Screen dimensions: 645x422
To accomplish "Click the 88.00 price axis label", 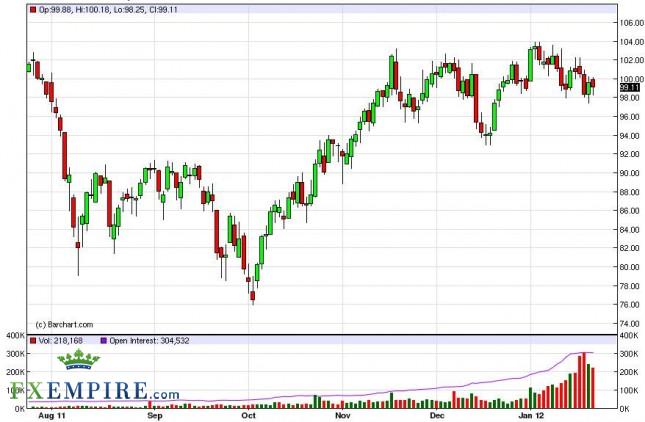I will [x=632, y=192].
